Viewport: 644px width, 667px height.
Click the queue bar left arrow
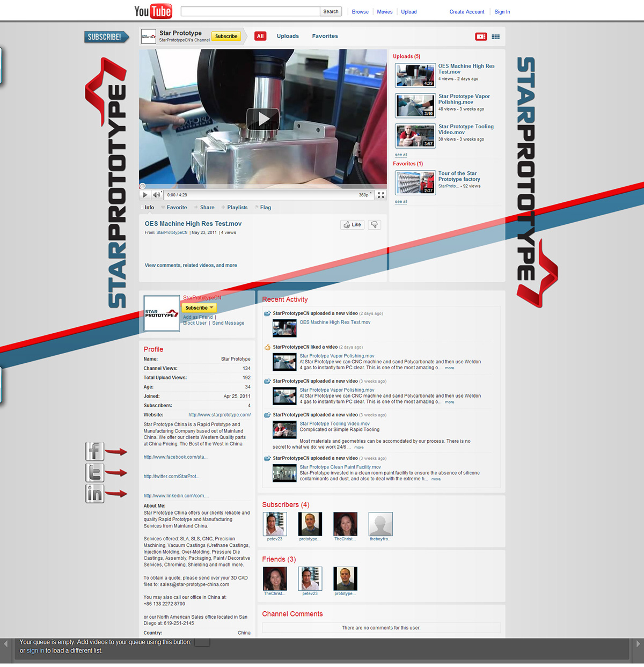(x=6, y=643)
